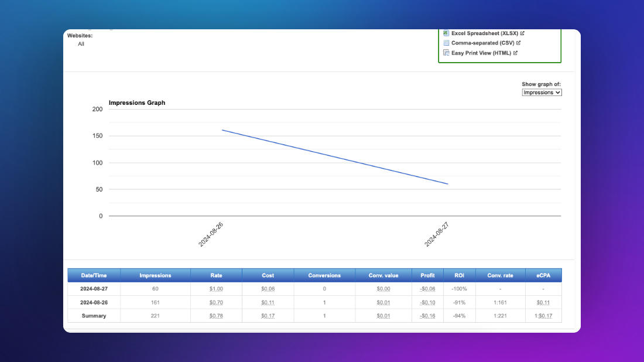Image resolution: width=644 pixels, height=362 pixels.
Task: Click the Easy Print View page icon
Action: (446, 53)
